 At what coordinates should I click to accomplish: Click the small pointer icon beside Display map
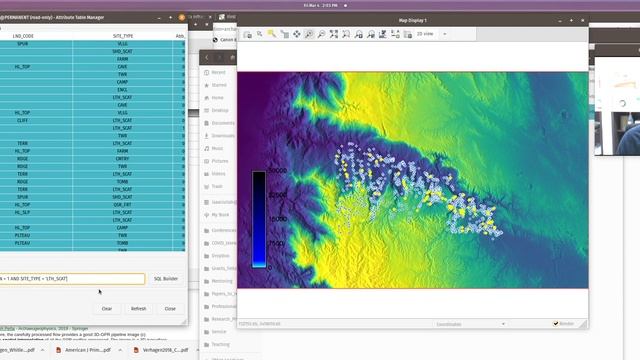(x=260, y=34)
